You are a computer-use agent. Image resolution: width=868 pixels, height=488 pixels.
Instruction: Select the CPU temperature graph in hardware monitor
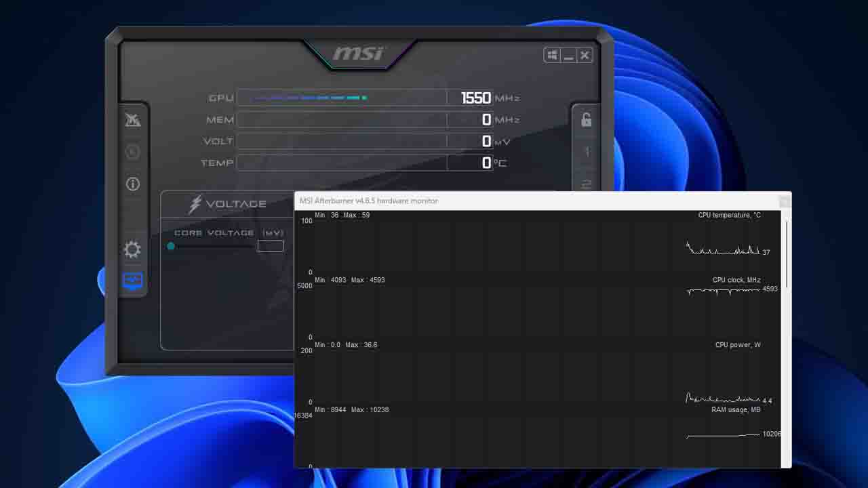tap(542, 244)
